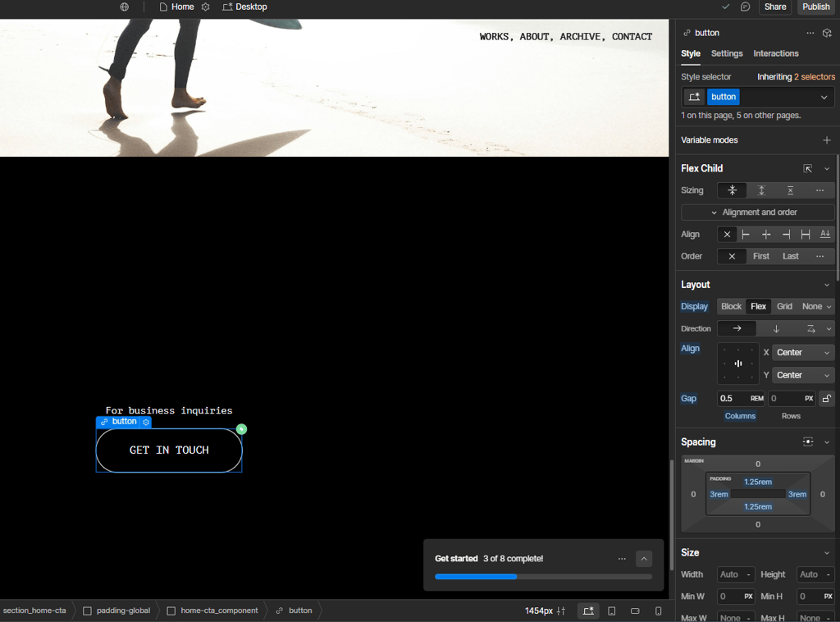Open the comments icon in top bar
The image size is (840, 622).
click(745, 7)
